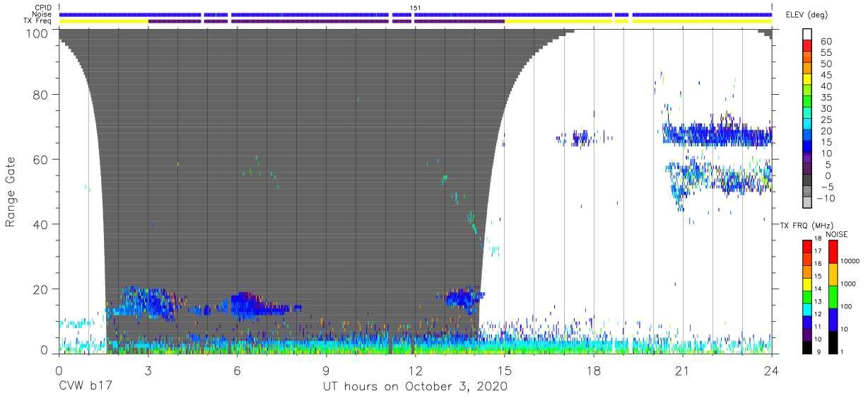
Task: Click the 40 tick on Range Gate axis
Action: tap(41, 224)
